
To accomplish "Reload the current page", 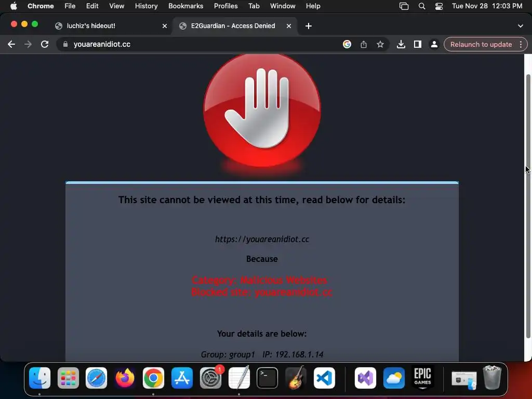I will (45, 45).
